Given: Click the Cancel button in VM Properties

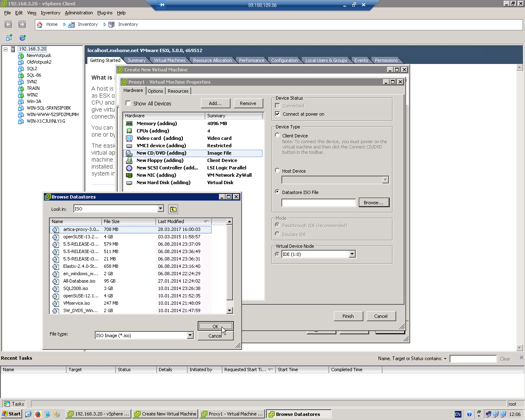Looking at the screenshot, I should (x=381, y=316).
